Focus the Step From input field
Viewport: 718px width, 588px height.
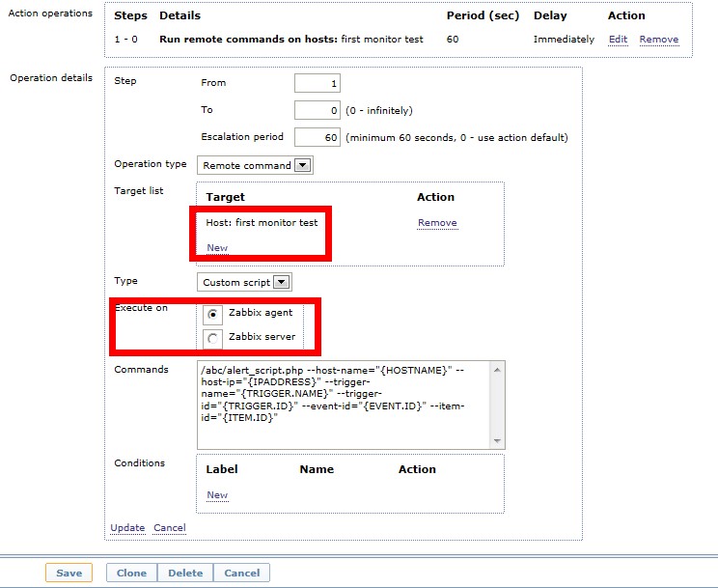pos(318,83)
